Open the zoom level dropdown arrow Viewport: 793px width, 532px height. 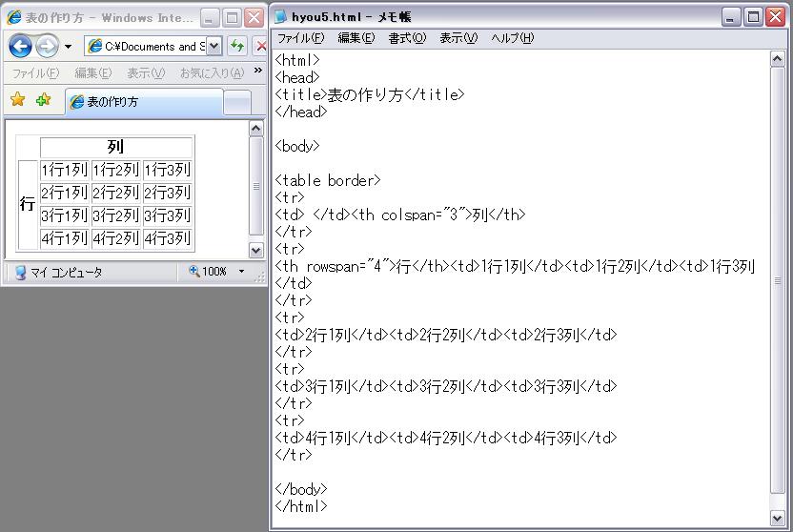click(x=242, y=272)
